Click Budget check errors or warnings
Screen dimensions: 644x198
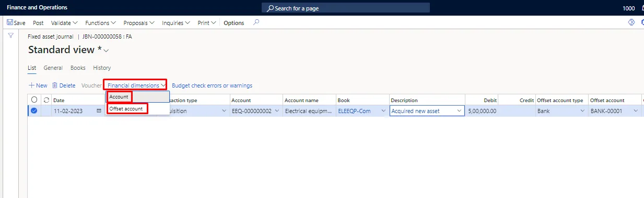212,85
